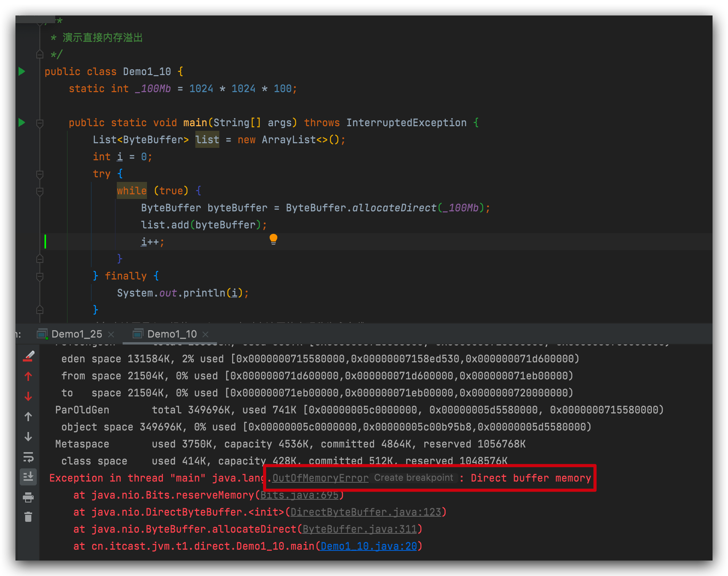This screenshot has height=576, width=728.
Task: Click the red down arrow icon
Action: point(28,396)
